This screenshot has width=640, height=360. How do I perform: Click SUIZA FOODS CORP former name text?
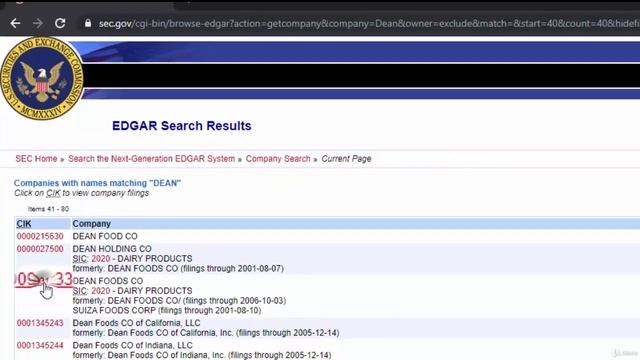click(167, 311)
